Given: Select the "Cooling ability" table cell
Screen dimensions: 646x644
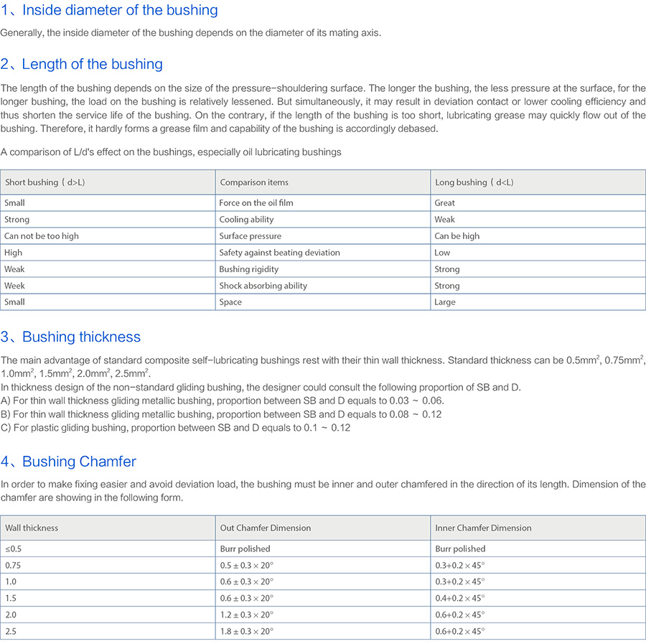Looking at the screenshot, I should (x=246, y=220).
